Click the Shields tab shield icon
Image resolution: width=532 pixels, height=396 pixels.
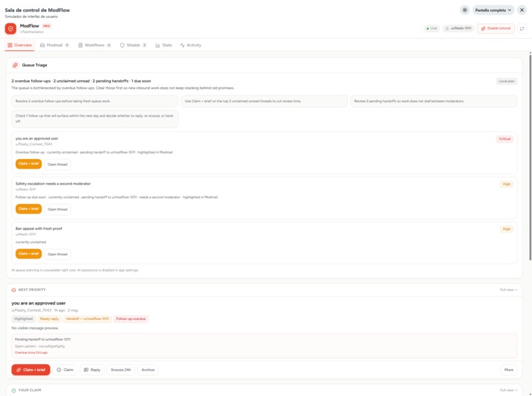coord(122,45)
